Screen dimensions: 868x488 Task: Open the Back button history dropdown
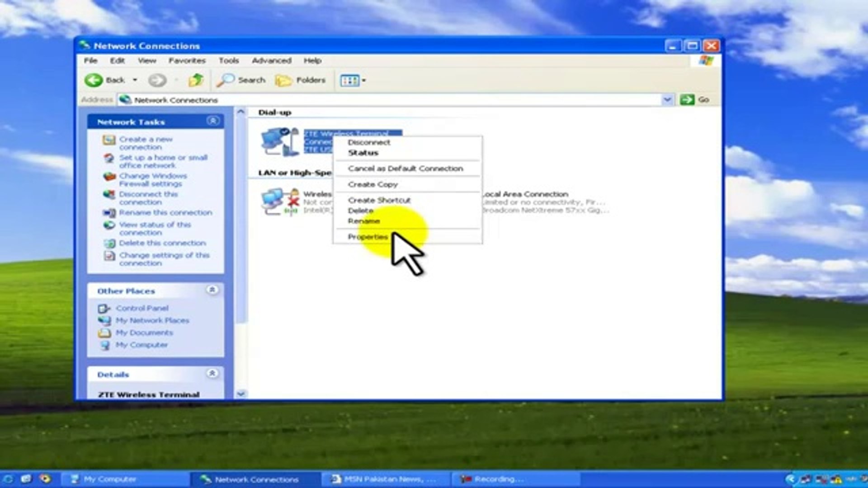pyautogui.click(x=135, y=80)
